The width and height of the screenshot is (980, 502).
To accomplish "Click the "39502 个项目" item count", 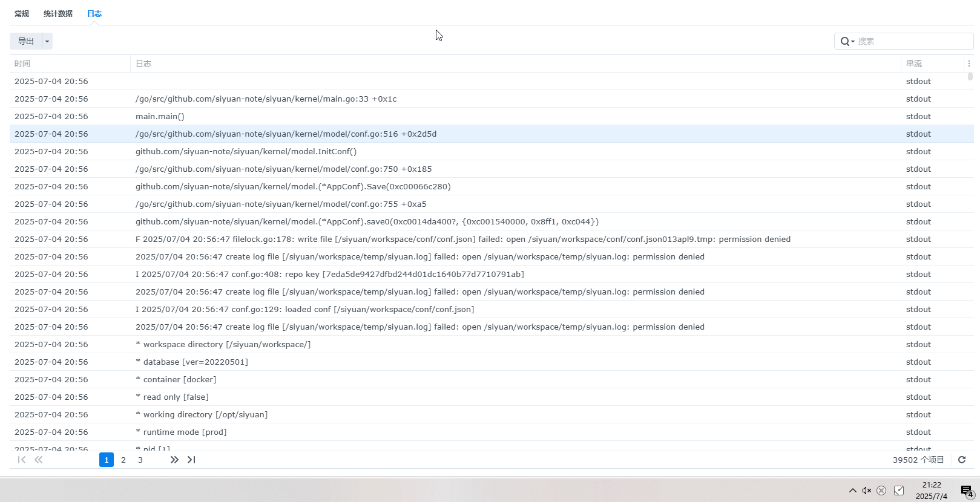I will (x=918, y=460).
